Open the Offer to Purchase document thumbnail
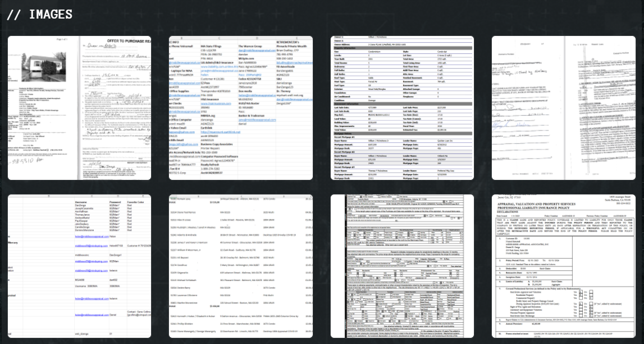The image size is (644, 344). coord(79,108)
